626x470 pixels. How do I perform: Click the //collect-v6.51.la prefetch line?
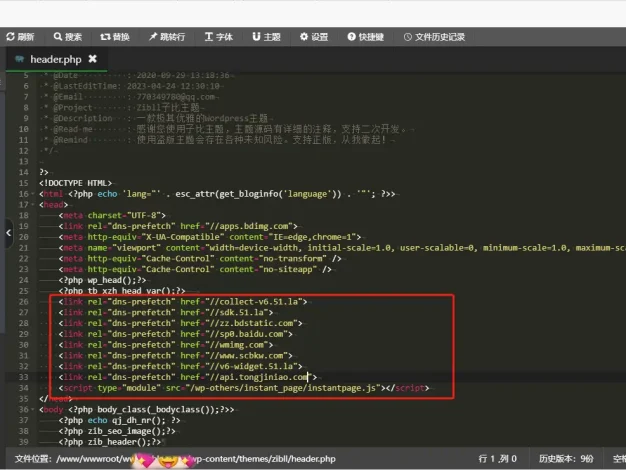pyautogui.click(x=183, y=302)
